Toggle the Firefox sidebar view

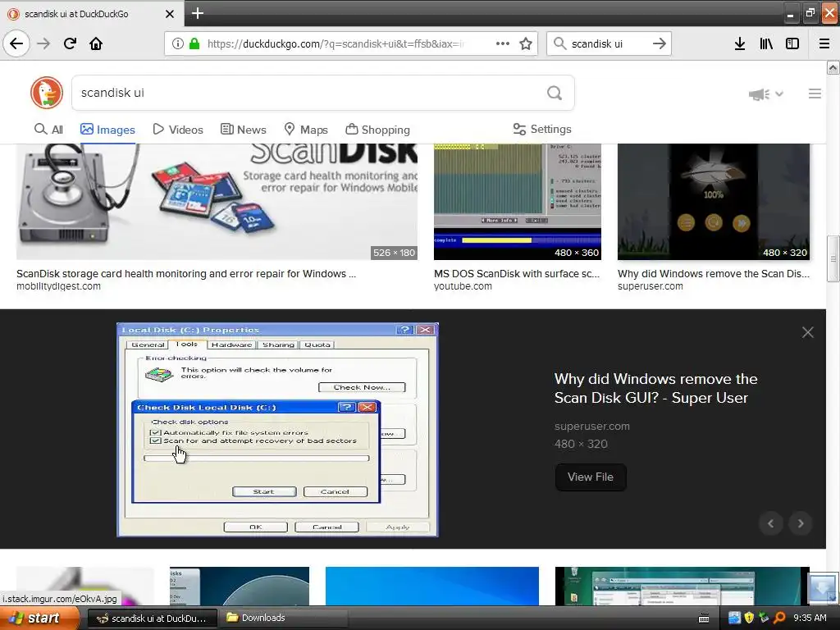coord(792,43)
